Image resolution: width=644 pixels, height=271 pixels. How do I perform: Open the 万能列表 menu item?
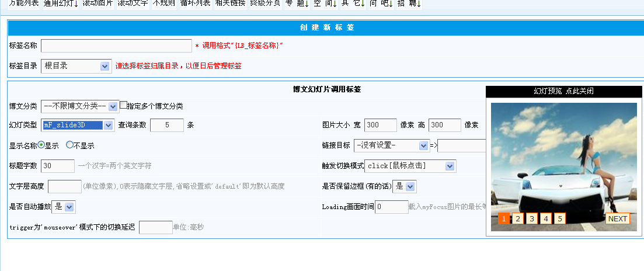(20, 4)
